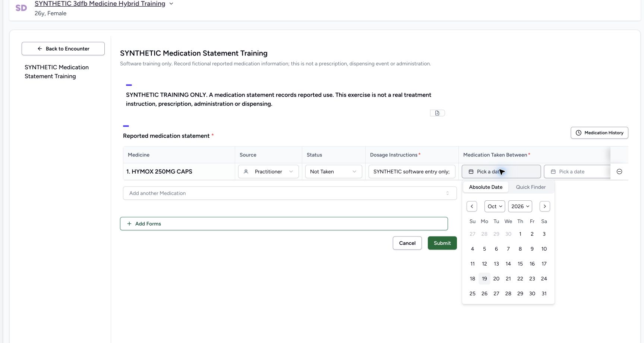Open the patient name link

pos(100,4)
